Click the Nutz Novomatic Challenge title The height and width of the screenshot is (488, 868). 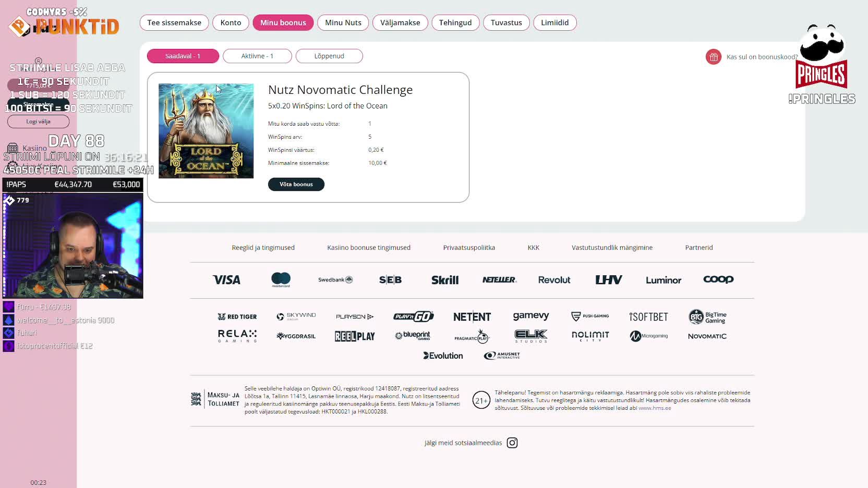click(x=340, y=90)
